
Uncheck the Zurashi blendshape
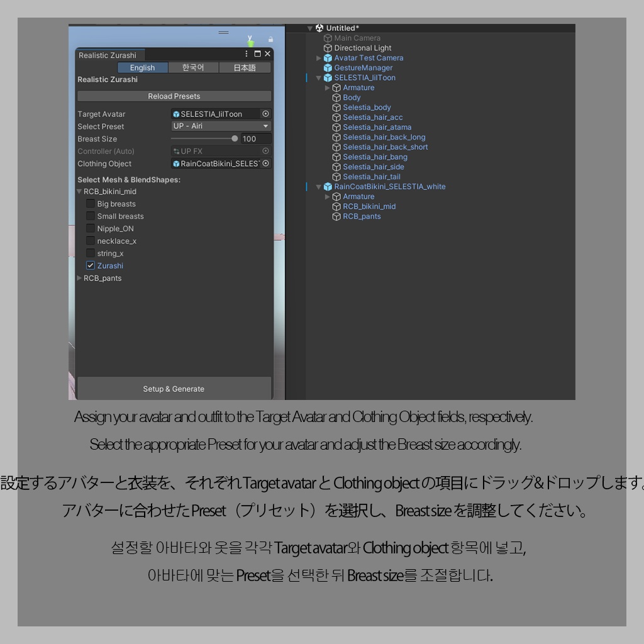91,265
